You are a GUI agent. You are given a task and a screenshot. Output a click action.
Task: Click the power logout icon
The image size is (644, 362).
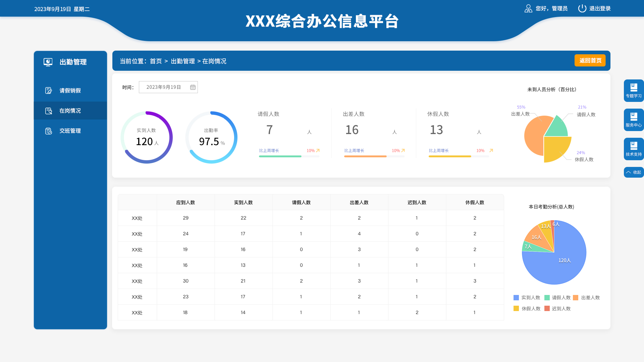[x=582, y=8]
